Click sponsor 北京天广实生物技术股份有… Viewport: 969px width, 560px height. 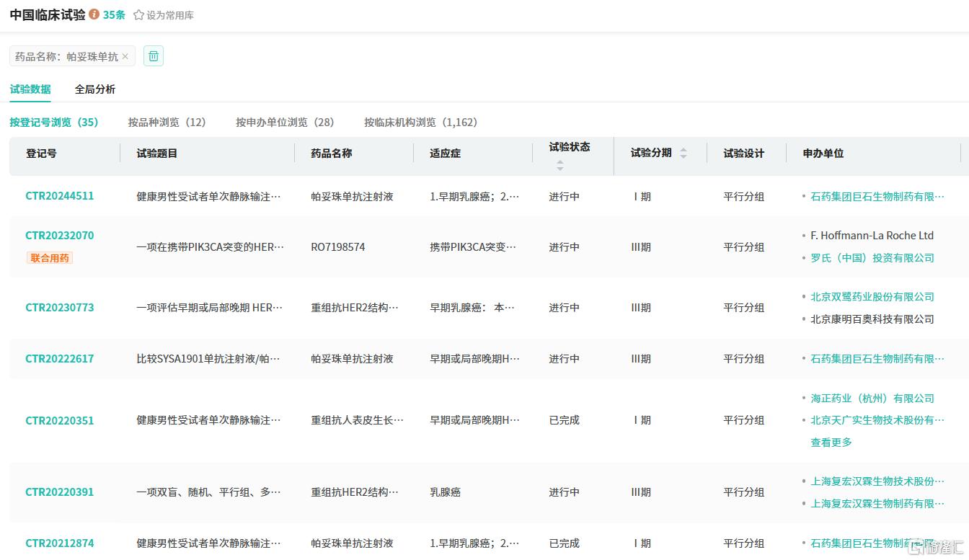click(877, 420)
